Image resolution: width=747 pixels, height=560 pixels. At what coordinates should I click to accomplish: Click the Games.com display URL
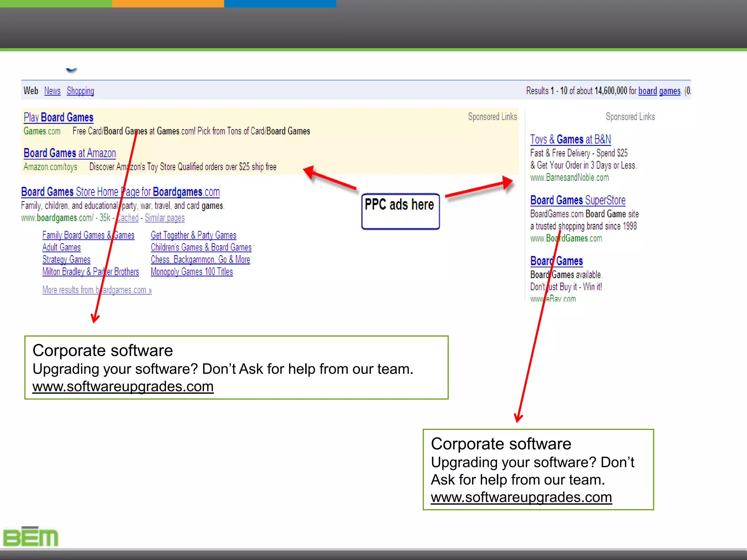point(42,131)
